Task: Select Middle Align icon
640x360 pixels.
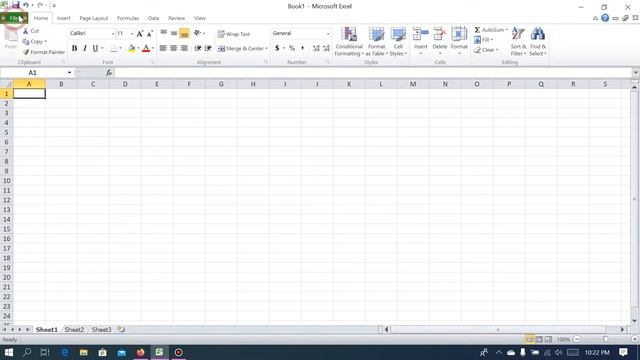Action: click(174, 33)
